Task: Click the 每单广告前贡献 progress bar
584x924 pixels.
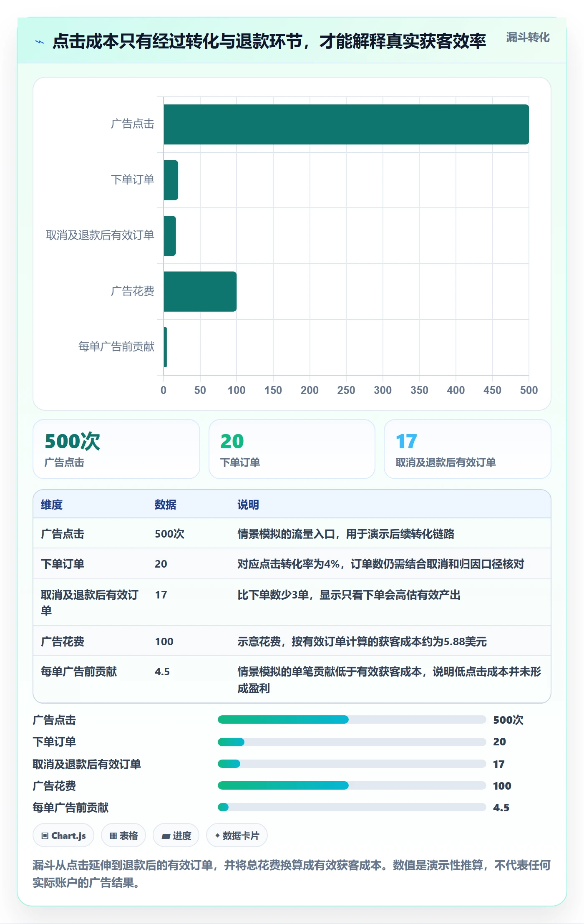Action: [x=352, y=807]
